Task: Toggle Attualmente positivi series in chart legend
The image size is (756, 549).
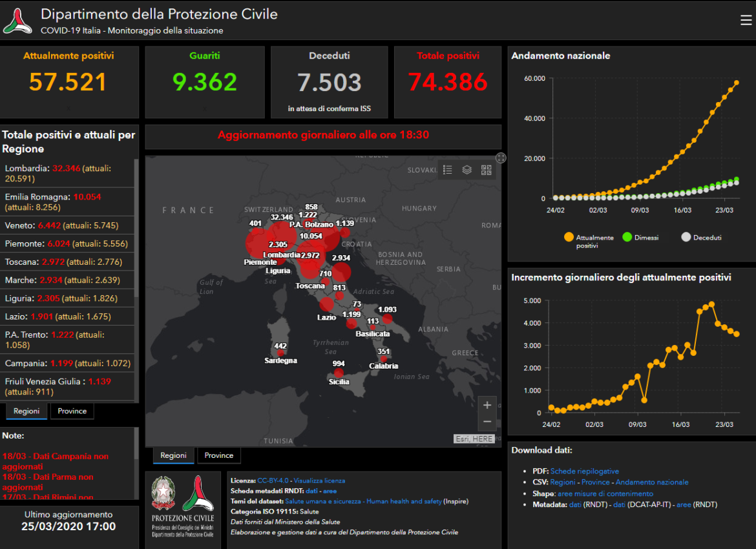Action: [x=569, y=238]
